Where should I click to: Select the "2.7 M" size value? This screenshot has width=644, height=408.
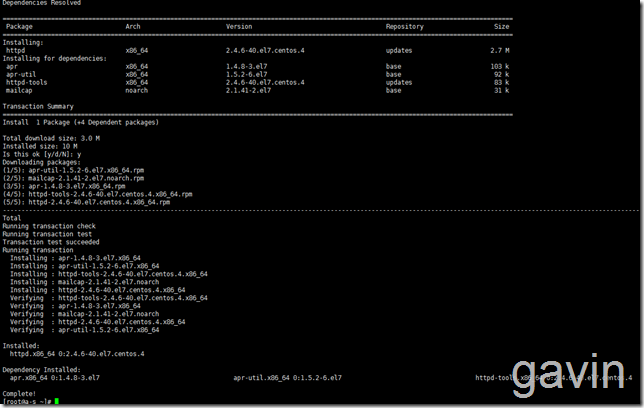tap(500, 51)
